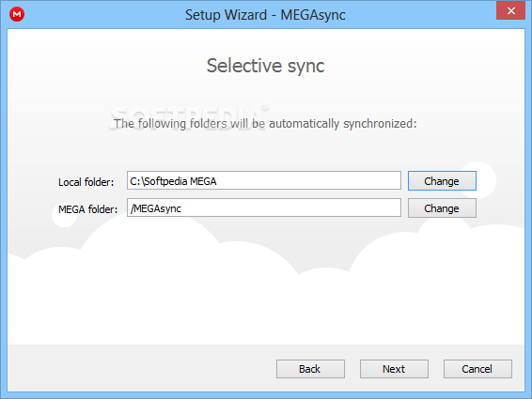Viewport: 532px width, 399px height.
Task: Change the Local folder path
Action: (x=442, y=181)
